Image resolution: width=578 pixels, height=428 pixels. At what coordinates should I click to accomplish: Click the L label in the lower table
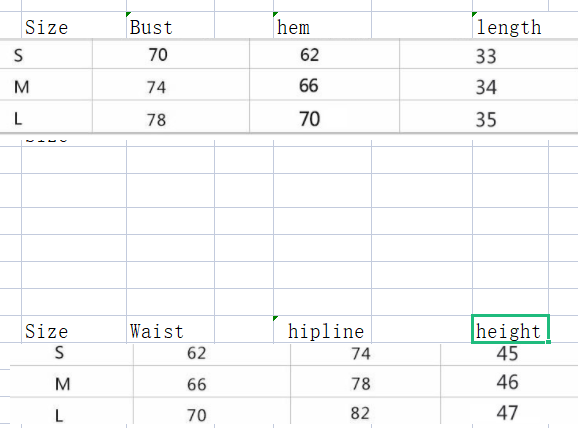(x=59, y=416)
